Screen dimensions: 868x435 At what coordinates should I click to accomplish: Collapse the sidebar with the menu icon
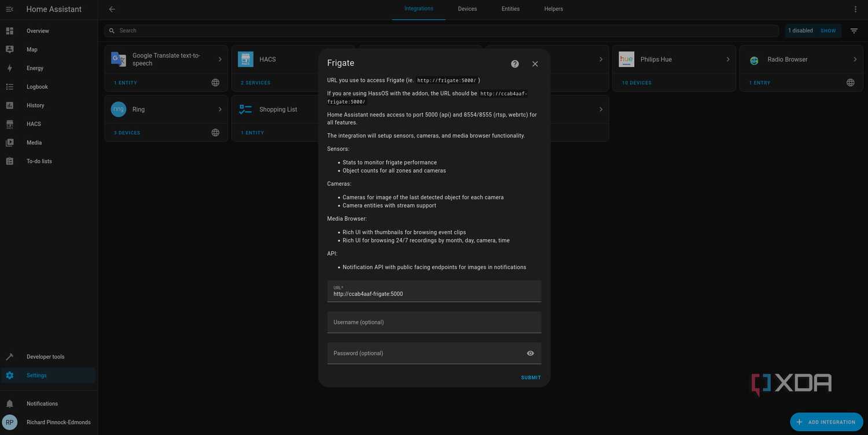tap(9, 9)
